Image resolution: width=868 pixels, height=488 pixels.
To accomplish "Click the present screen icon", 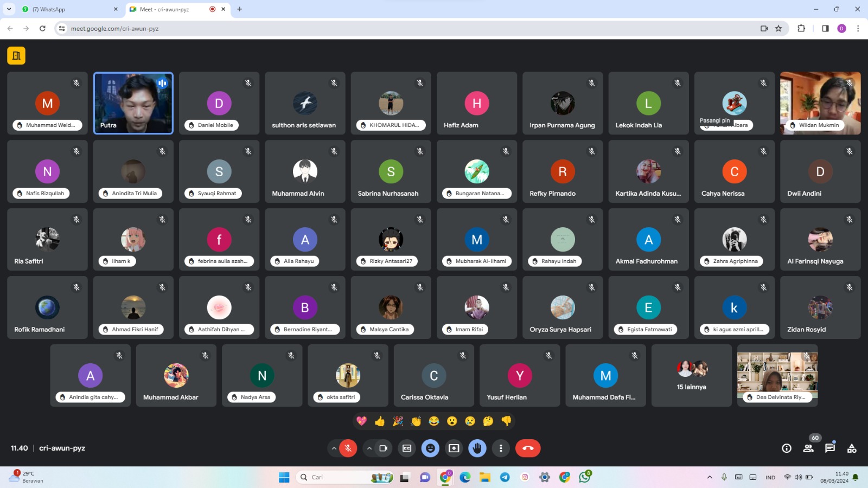I will 454,448.
